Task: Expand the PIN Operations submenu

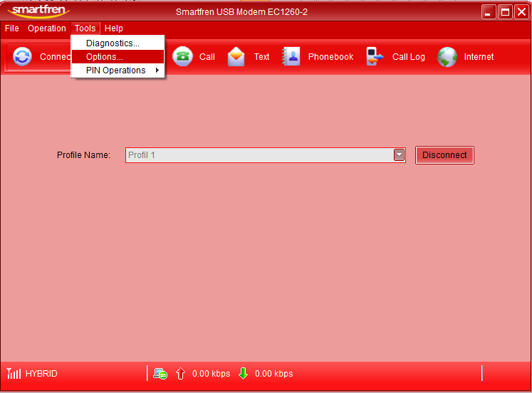Action: [x=118, y=70]
